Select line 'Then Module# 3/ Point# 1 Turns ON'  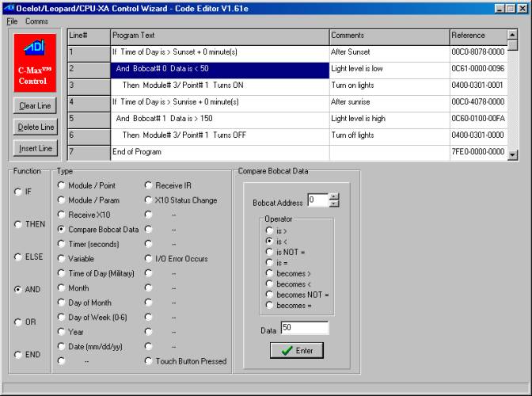coord(220,87)
